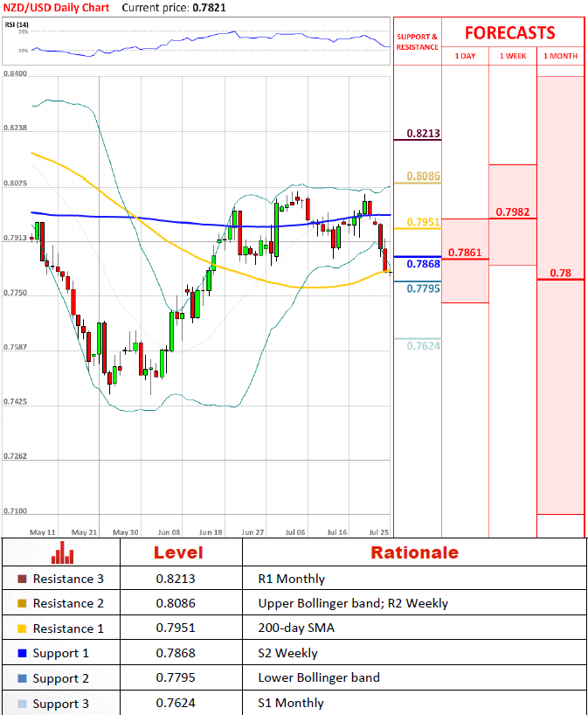The image size is (588, 715).
Task: Click the 0.7951 level marker beside chart
Action: pyautogui.click(x=424, y=222)
